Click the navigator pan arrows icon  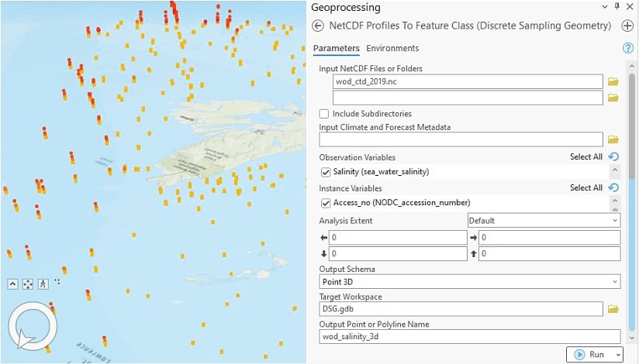tap(28, 284)
